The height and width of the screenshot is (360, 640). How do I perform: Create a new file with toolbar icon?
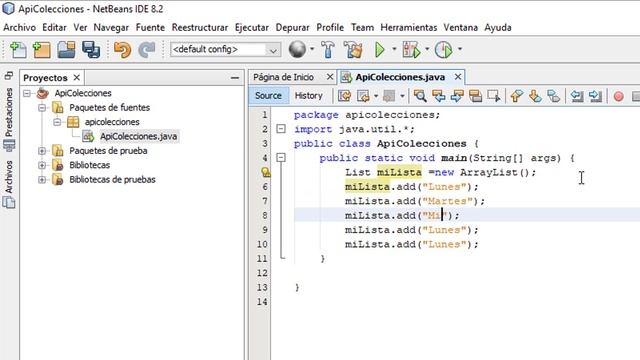(18, 50)
